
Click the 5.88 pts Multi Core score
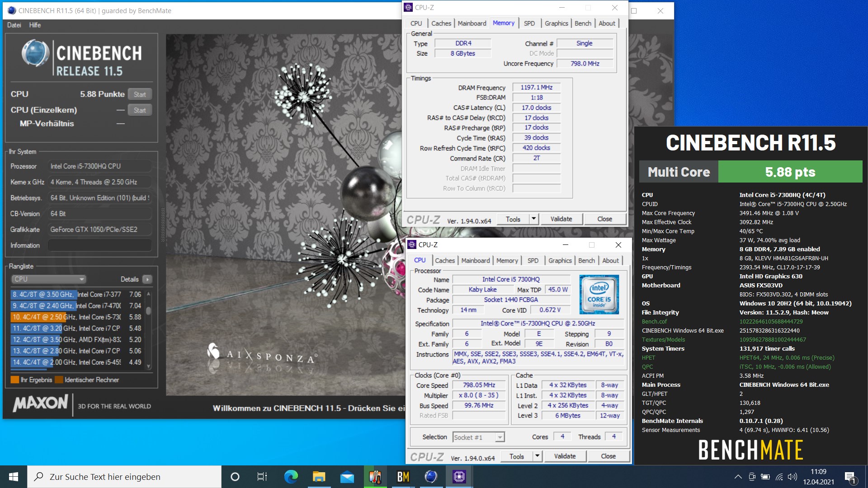tap(790, 172)
